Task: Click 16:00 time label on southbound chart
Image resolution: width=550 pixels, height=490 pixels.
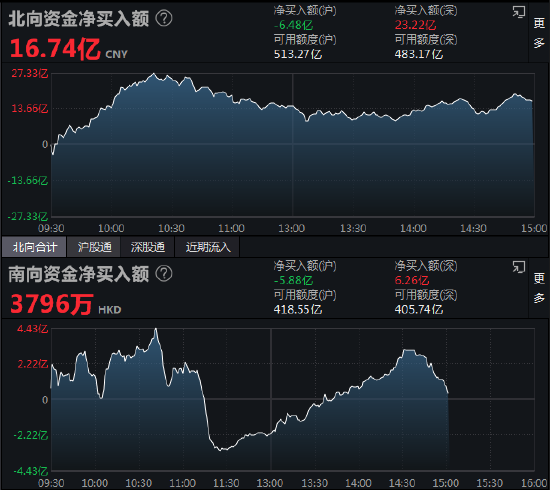Action: 534,484
